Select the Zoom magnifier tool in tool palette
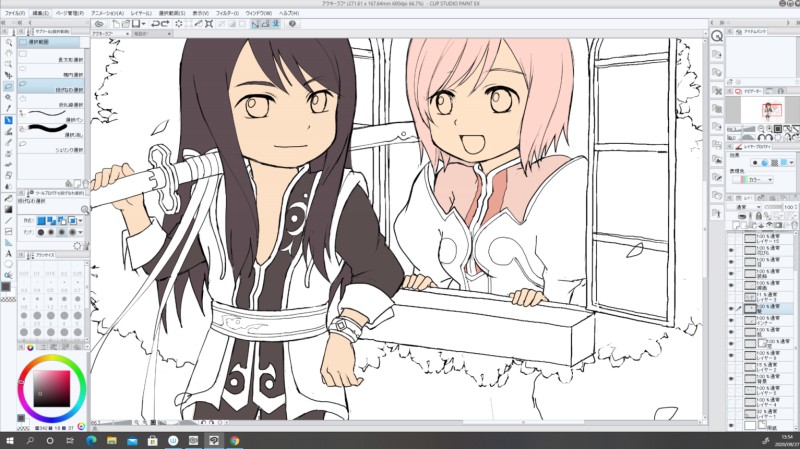The width and height of the screenshot is (800, 449). tap(8, 43)
